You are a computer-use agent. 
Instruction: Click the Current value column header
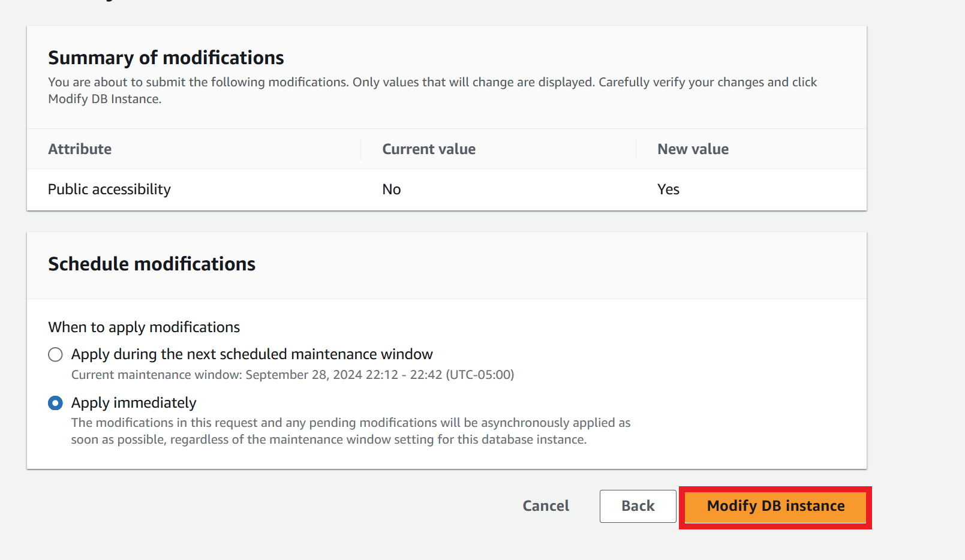point(429,149)
